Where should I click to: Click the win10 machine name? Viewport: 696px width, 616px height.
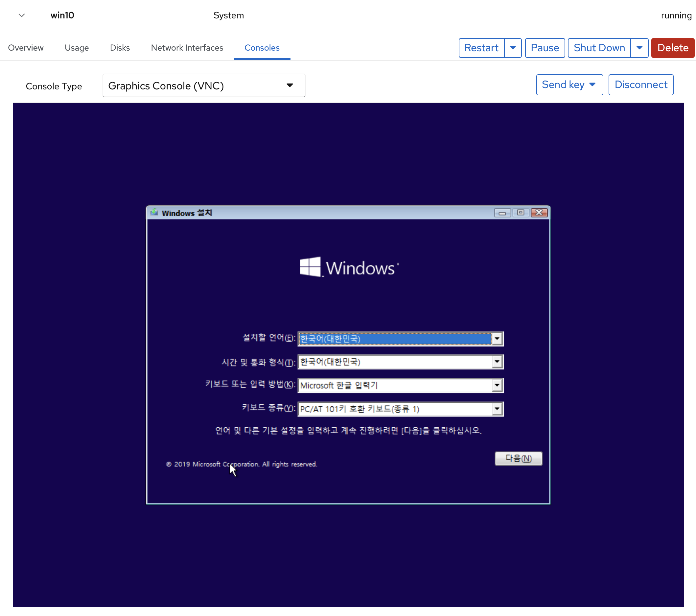(62, 15)
